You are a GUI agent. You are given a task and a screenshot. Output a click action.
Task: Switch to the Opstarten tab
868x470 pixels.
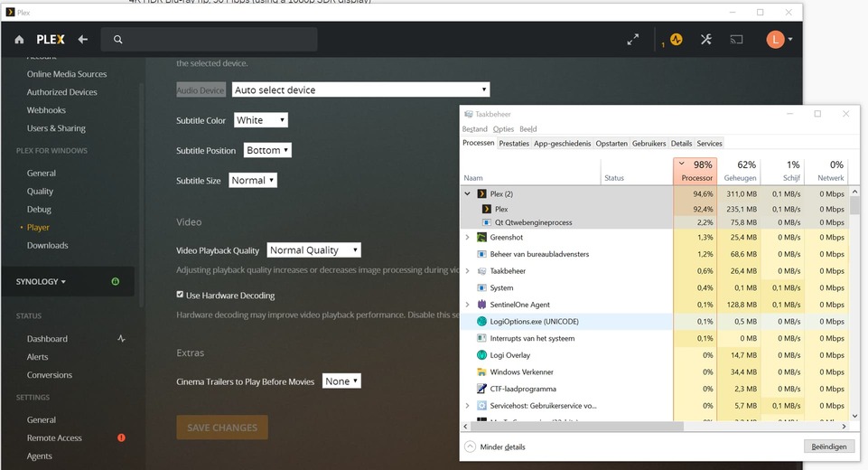tap(611, 144)
